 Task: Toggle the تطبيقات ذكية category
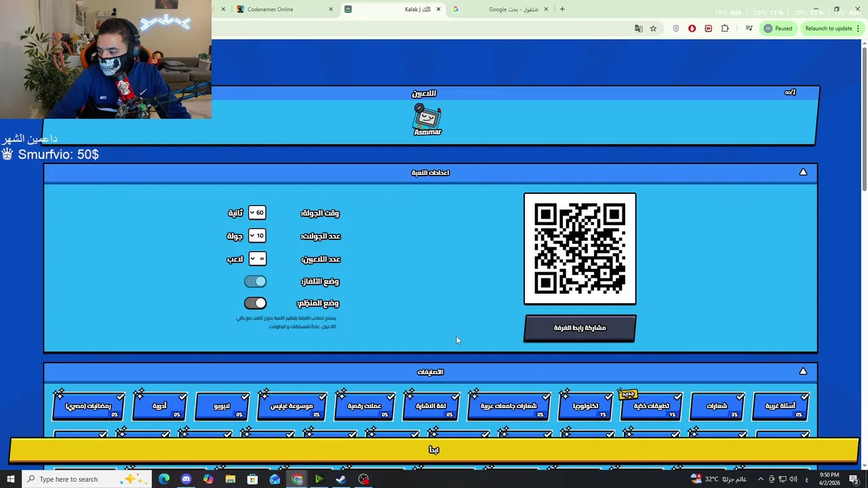tap(651, 406)
